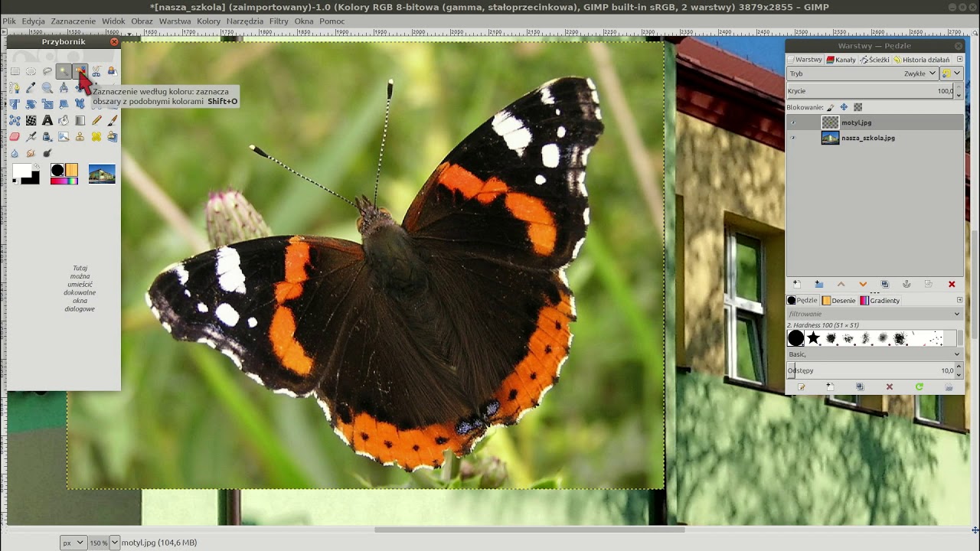The image size is (980, 551).
Task: Open the Zaznaczenie menu
Action: (x=73, y=21)
